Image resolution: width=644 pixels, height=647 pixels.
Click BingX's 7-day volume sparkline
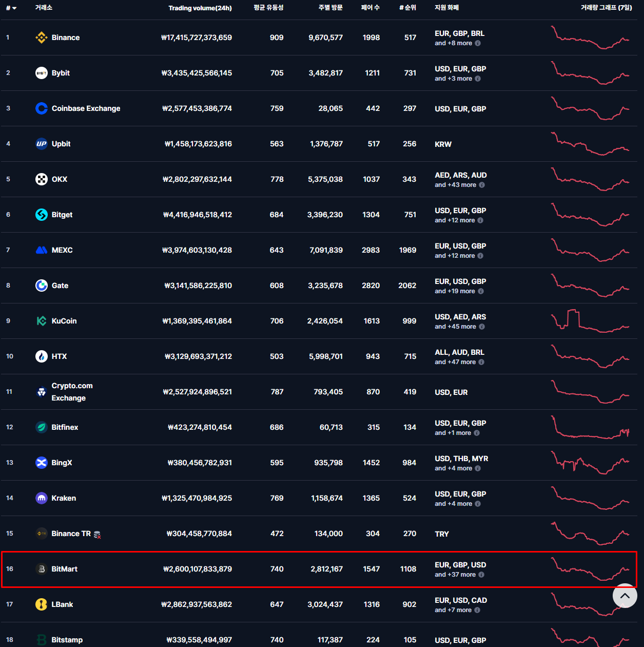(x=590, y=463)
